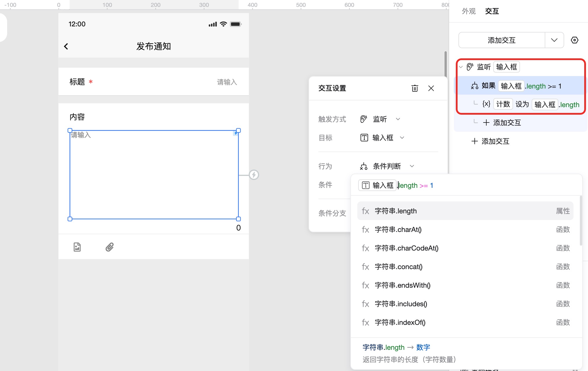Click the fx icon next to 字符串.charAt()

pyautogui.click(x=365, y=229)
